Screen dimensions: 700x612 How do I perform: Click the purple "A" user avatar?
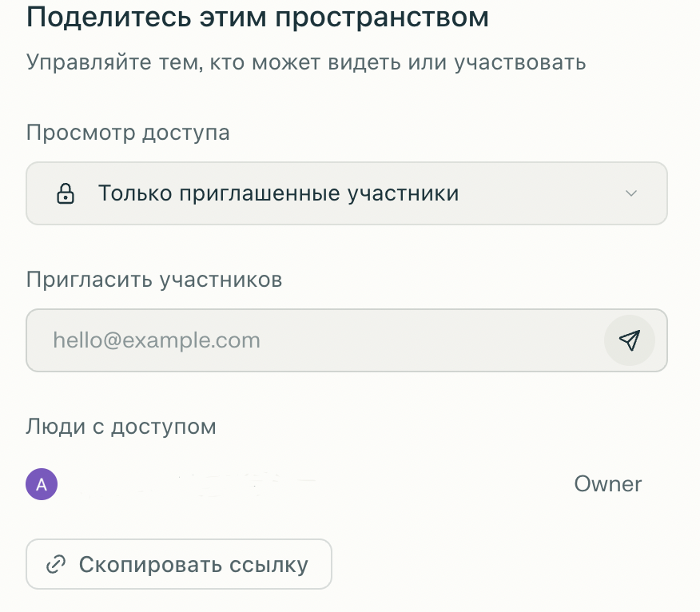coord(42,484)
